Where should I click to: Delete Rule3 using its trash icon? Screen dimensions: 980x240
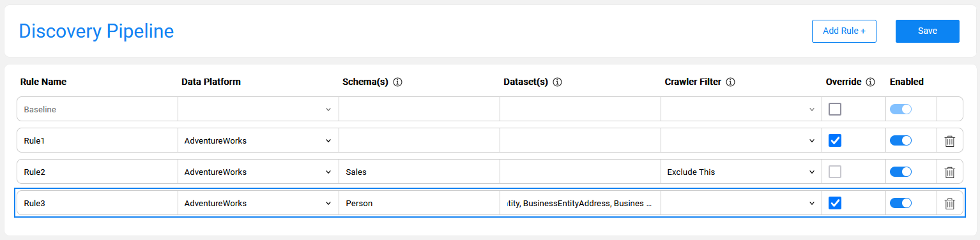(x=949, y=204)
